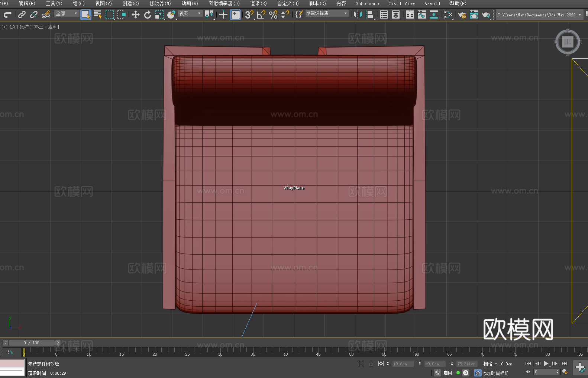Open the 帮助(H) menu
588x378 pixels.
[458, 3]
